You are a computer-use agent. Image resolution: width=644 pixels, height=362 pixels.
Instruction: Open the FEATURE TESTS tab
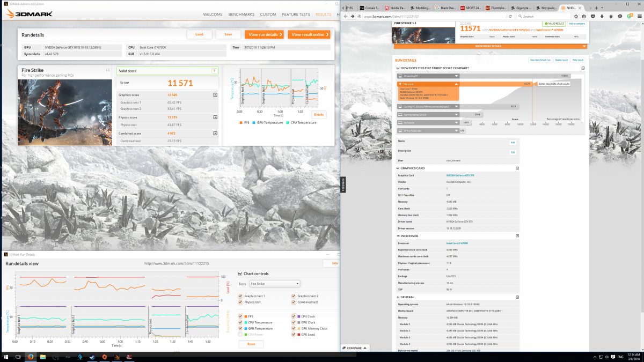(296, 14)
